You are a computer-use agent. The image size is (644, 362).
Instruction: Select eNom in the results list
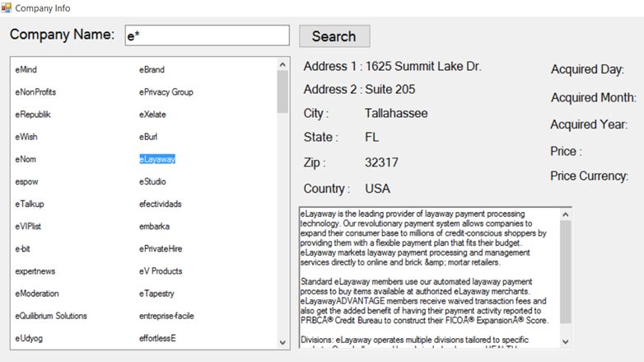coord(26,159)
